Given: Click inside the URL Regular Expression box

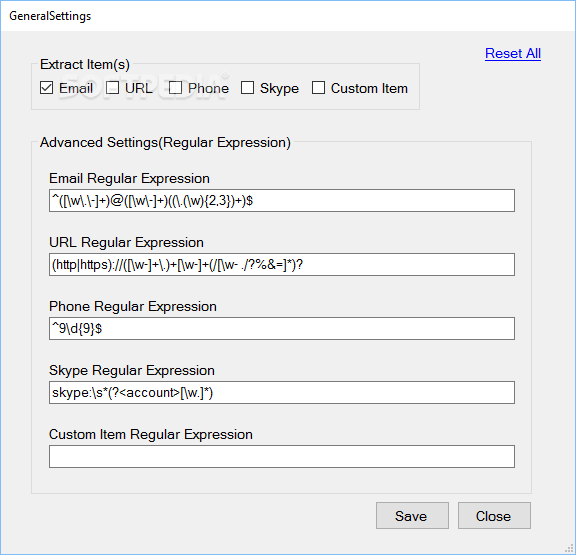Looking at the screenshot, I should click(x=282, y=264).
